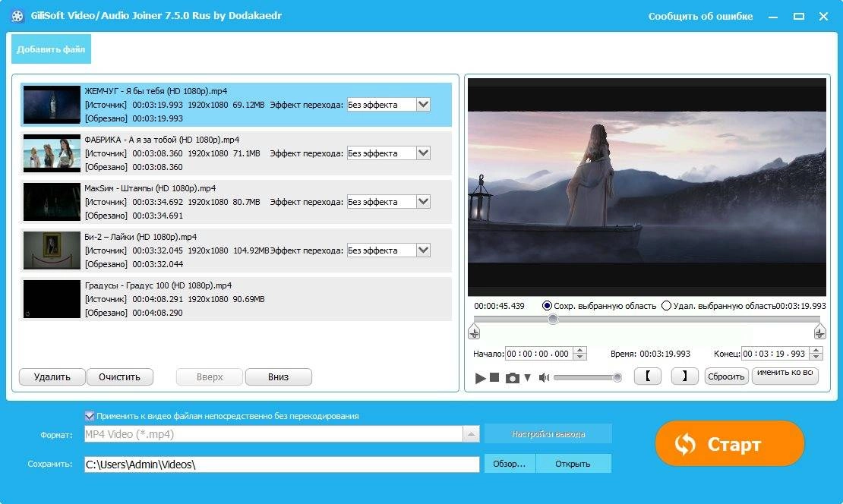Click 'Сообщить об ошибке' link

click(x=700, y=16)
